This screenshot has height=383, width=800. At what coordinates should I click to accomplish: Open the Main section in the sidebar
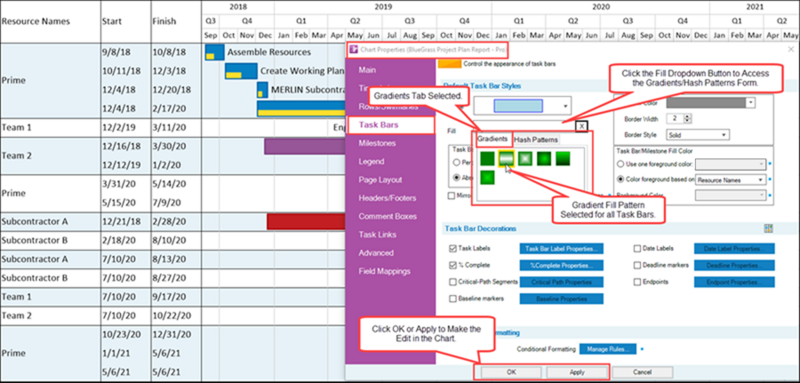coord(367,70)
